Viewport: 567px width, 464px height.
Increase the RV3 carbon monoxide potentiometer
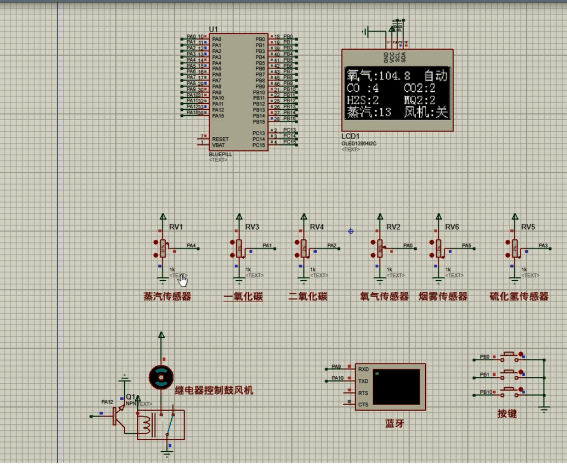click(x=232, y=242)
